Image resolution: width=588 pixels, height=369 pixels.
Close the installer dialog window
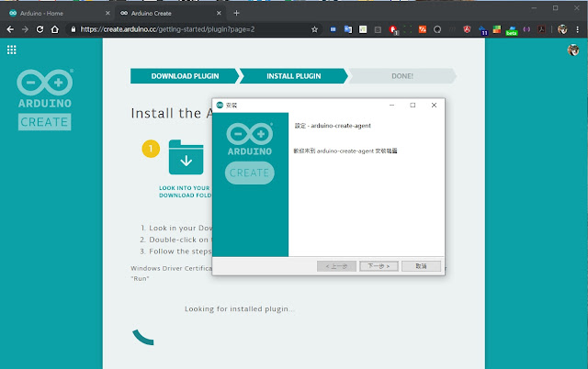coord(434,106)
